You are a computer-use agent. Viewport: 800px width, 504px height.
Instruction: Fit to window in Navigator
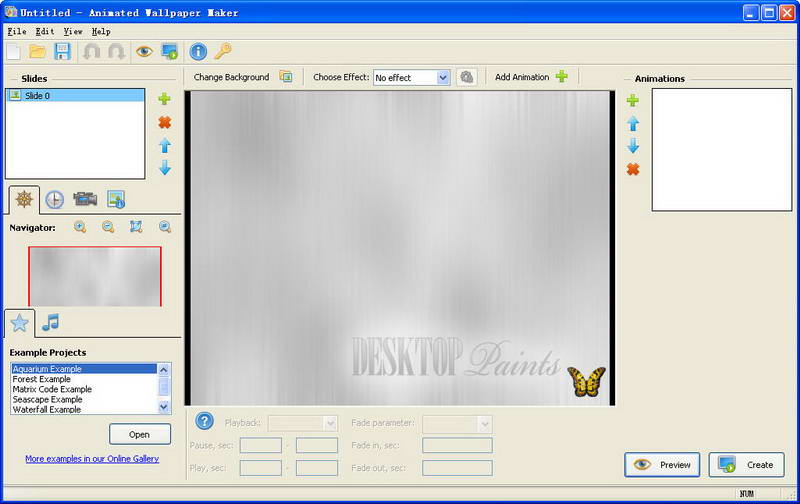136,226
